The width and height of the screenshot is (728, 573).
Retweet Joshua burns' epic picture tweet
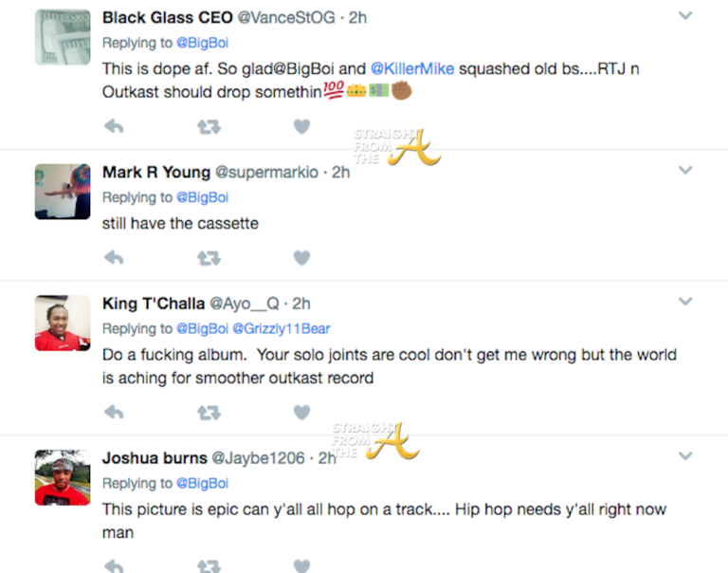pyautogui.click(x=208, y=565)
